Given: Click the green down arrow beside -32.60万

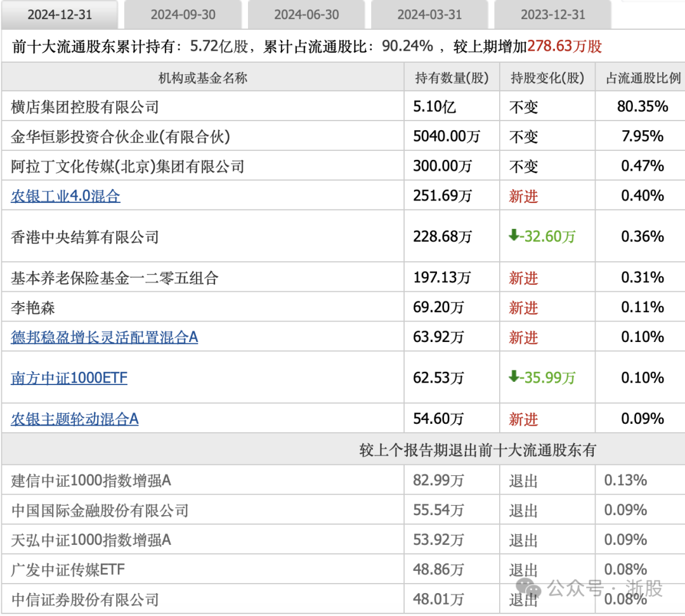Looking at the screenshot, I should 514,235.
